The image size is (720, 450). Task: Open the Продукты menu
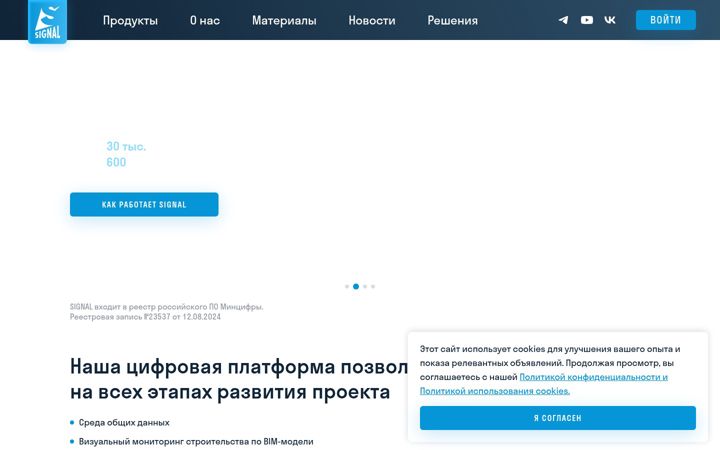coord(130,21)
